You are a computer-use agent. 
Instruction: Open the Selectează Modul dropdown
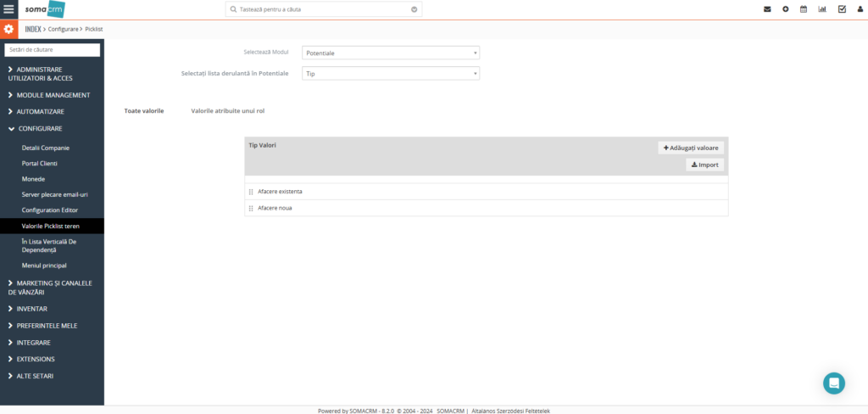[x=391, y=53]
